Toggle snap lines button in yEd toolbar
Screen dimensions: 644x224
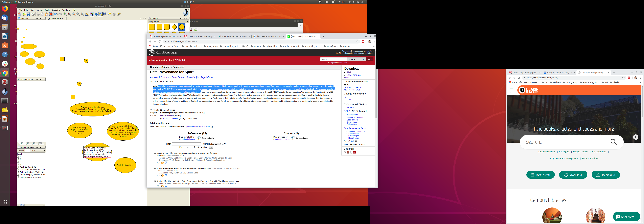pos(100,14)
